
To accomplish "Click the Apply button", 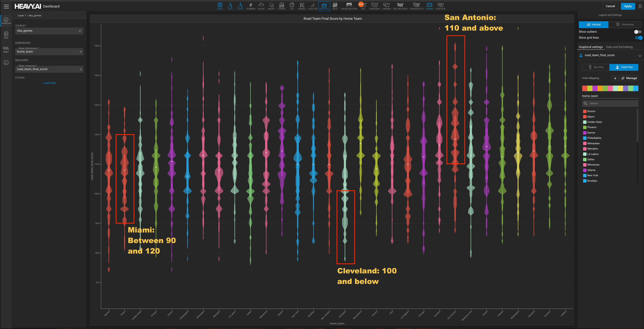I will (628, 6).
